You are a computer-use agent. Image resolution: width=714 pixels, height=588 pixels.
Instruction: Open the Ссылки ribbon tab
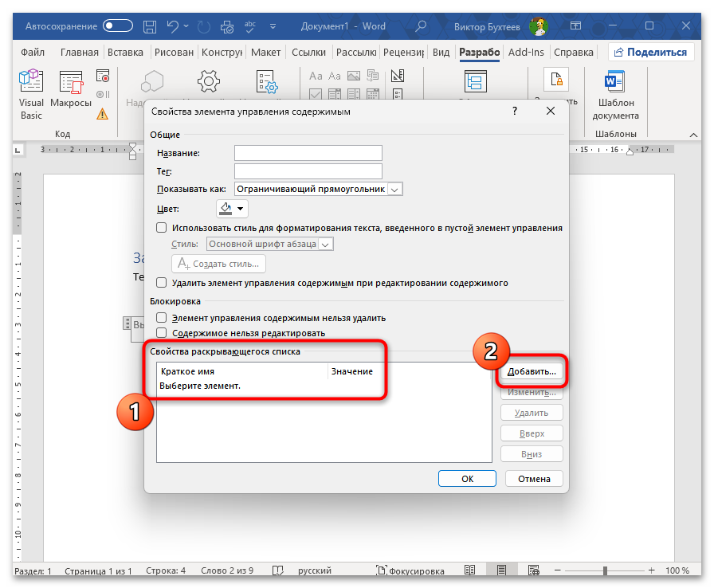click(308, 53)
